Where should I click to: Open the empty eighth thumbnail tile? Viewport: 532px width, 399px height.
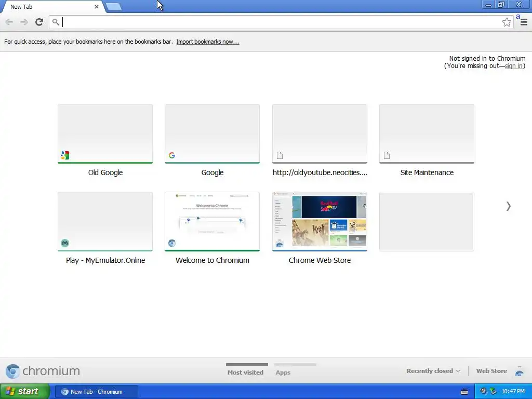tap(427, 221)
